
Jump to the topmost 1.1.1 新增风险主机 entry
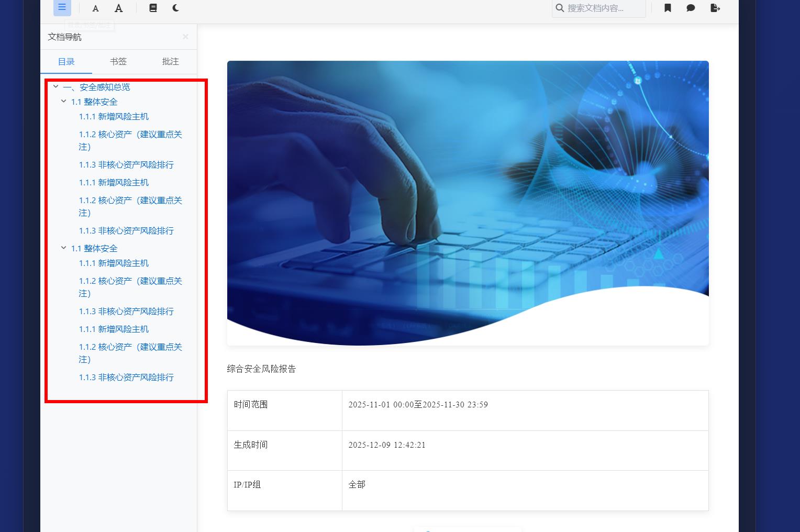(114, 117)
